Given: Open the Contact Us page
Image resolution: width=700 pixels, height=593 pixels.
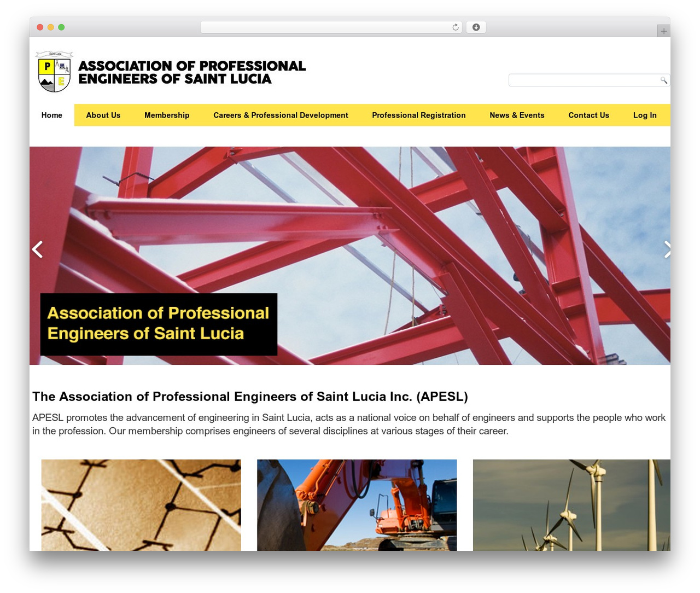Looking at the screenshot, I should [x=588, y=115].
